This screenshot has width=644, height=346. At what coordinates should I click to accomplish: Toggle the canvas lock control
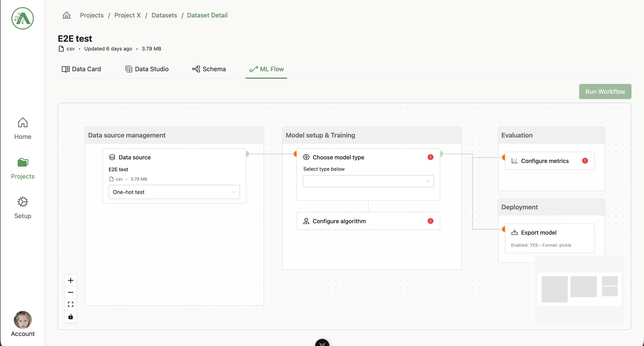pyautogui.click(x=70, y=317)
